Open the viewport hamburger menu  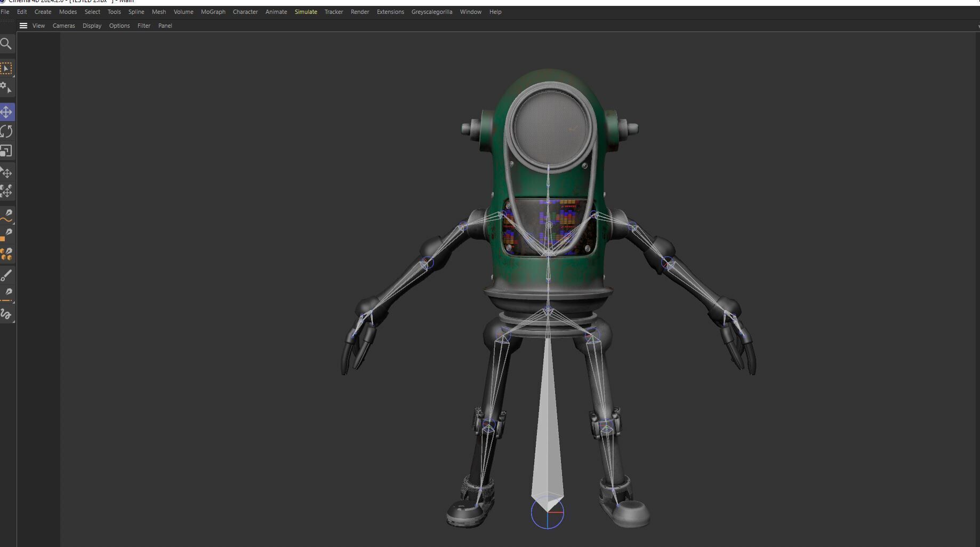point(23,26)
